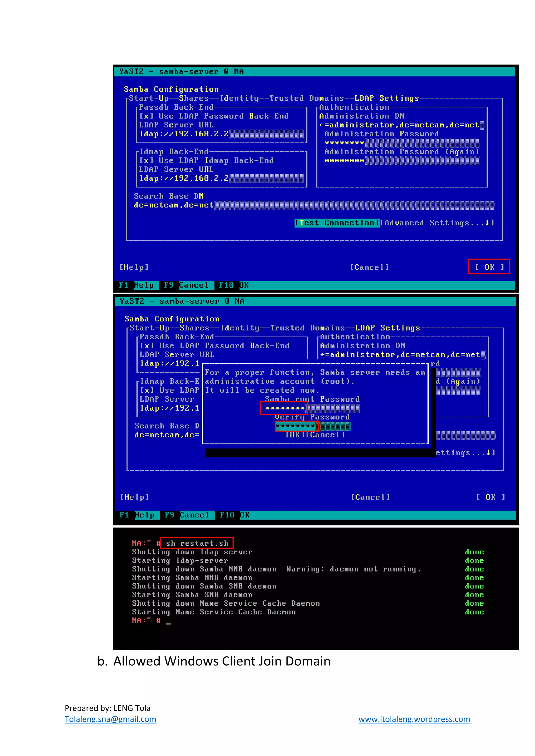The width and height of the screenshot is (535, 756).
Task: Click Verify Password field in dialog
Action: [x=313, y=426]
